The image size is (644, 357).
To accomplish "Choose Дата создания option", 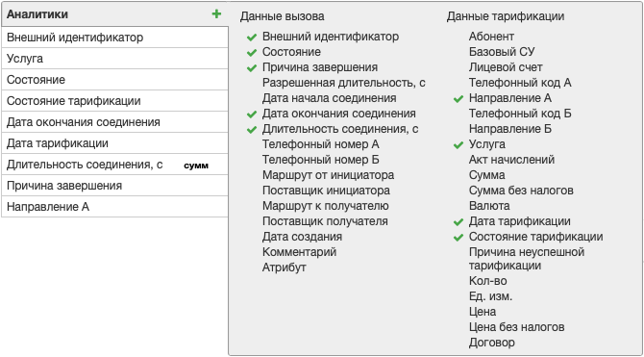I will point(302,237).
